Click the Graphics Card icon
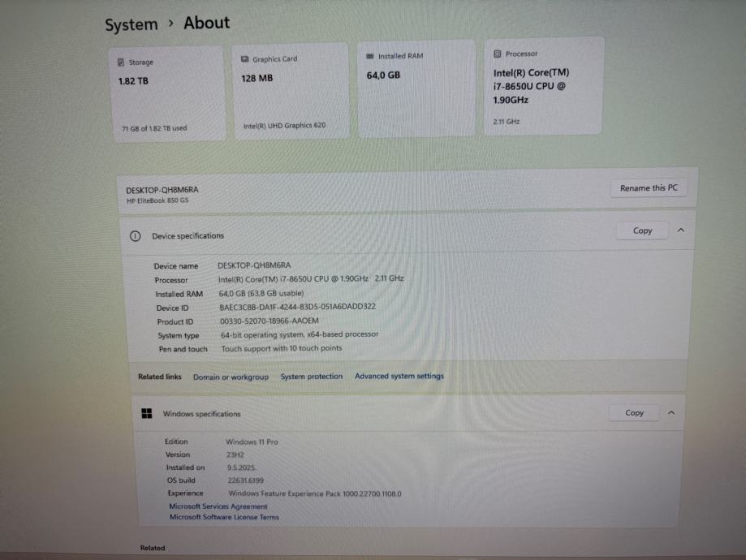 (245, 59)
